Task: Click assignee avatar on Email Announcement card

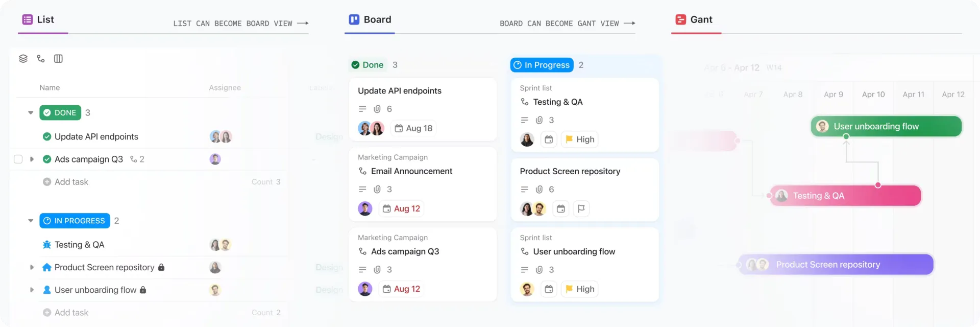Action: 365,208
